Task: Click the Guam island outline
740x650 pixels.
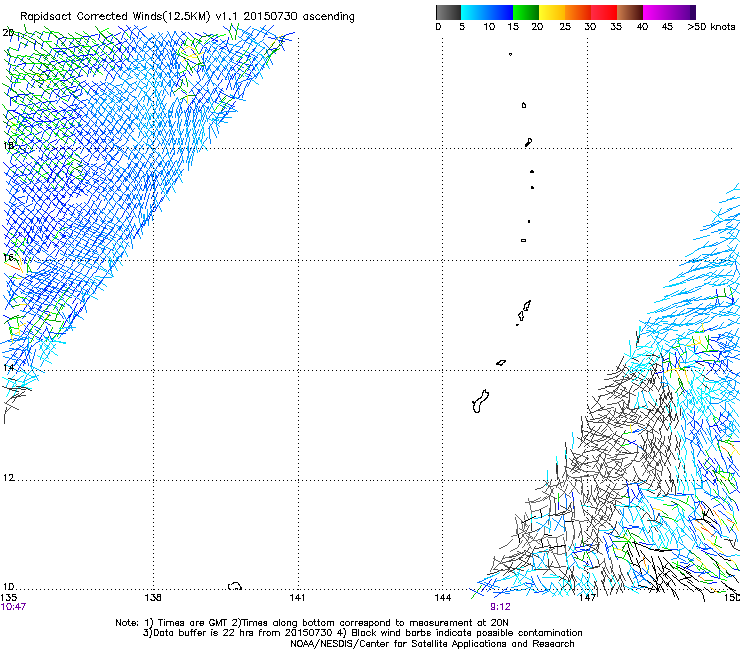Action: tap(480, 401)
